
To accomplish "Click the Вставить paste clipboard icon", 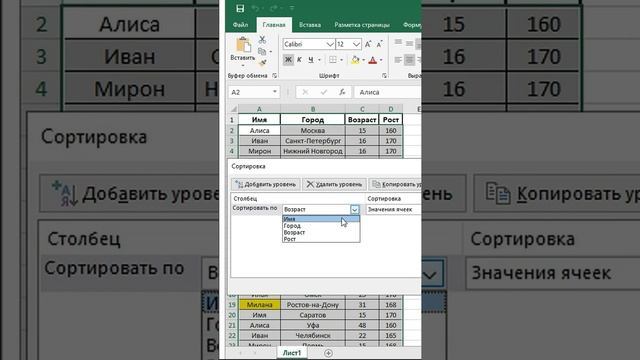I will [243, 45].
